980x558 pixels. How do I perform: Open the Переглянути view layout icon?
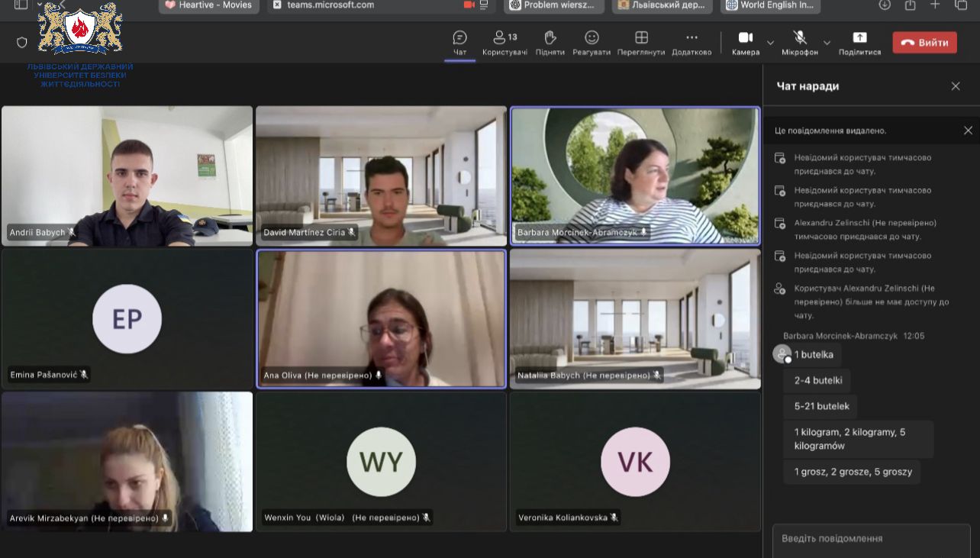point(641,38)
